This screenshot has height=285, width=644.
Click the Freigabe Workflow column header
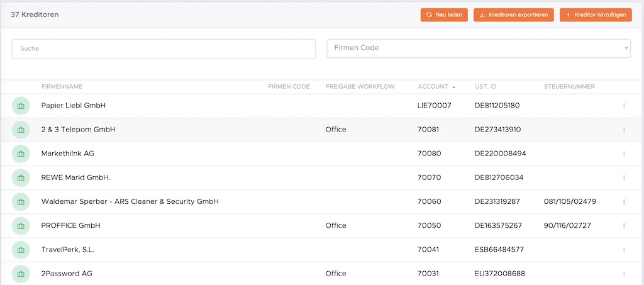[x=360, y=87]
